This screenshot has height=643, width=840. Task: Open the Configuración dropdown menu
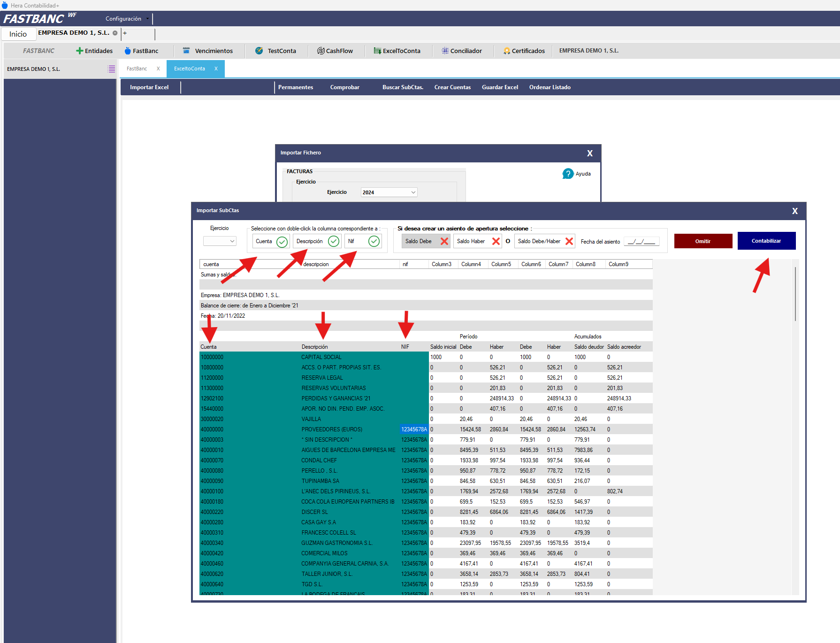tap(127, 19)
